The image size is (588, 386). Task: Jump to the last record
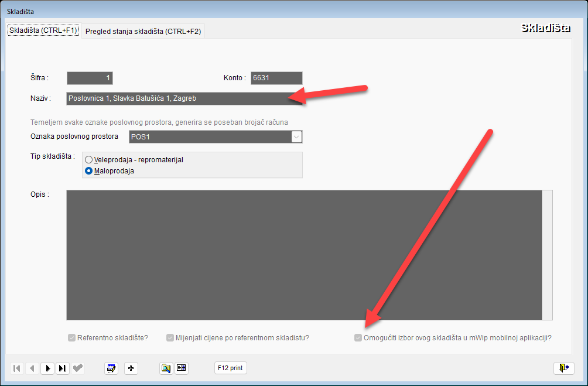point(62,368)
